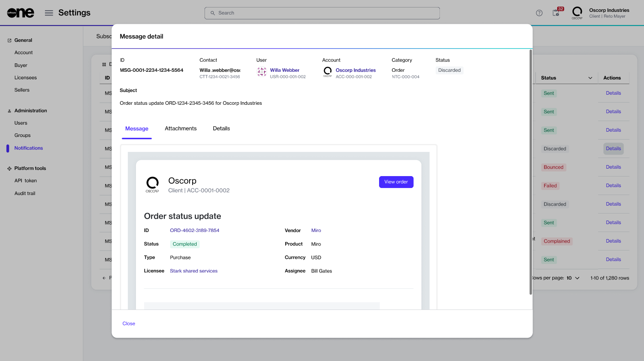Expand the Status column sort chevron
644x361 pixels.
(590, 78)
